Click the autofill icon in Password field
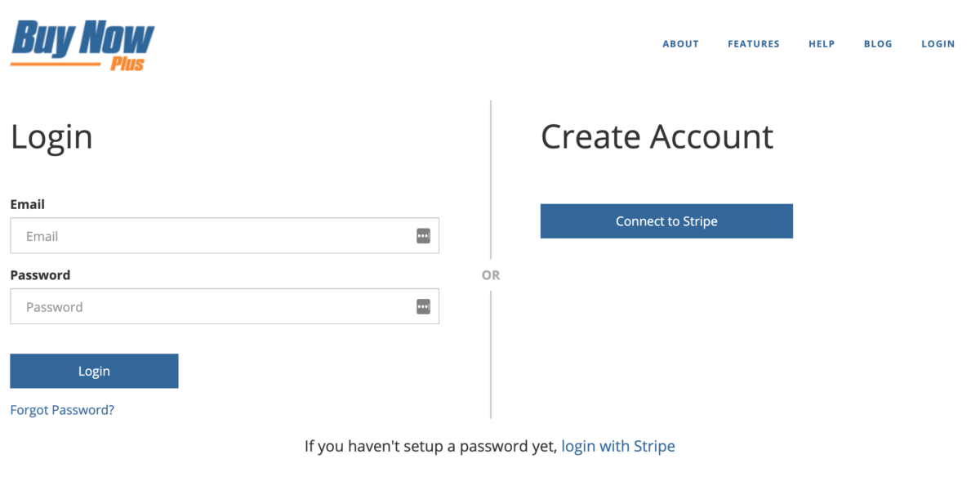980x481 pixels. pyautogui.click(x=423, y=307)
